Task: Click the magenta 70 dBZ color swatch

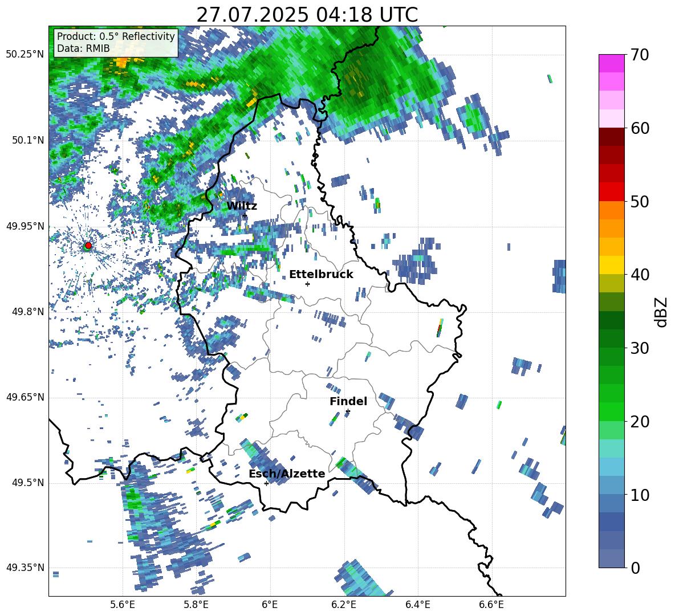Action: [611, 63]
